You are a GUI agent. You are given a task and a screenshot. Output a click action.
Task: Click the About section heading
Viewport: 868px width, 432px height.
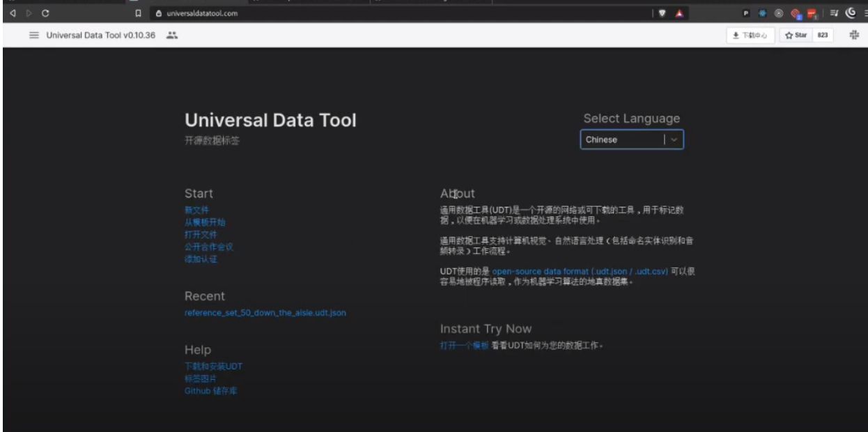pos(457,193)
